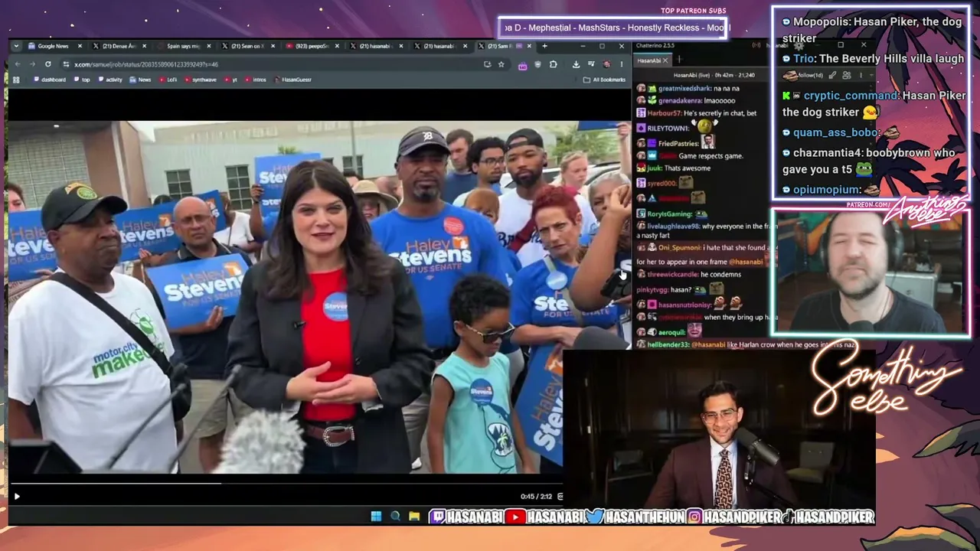This screenshot has height=551, width=980.
Task: Open the tab search dropdown
Action: point(16,46)
